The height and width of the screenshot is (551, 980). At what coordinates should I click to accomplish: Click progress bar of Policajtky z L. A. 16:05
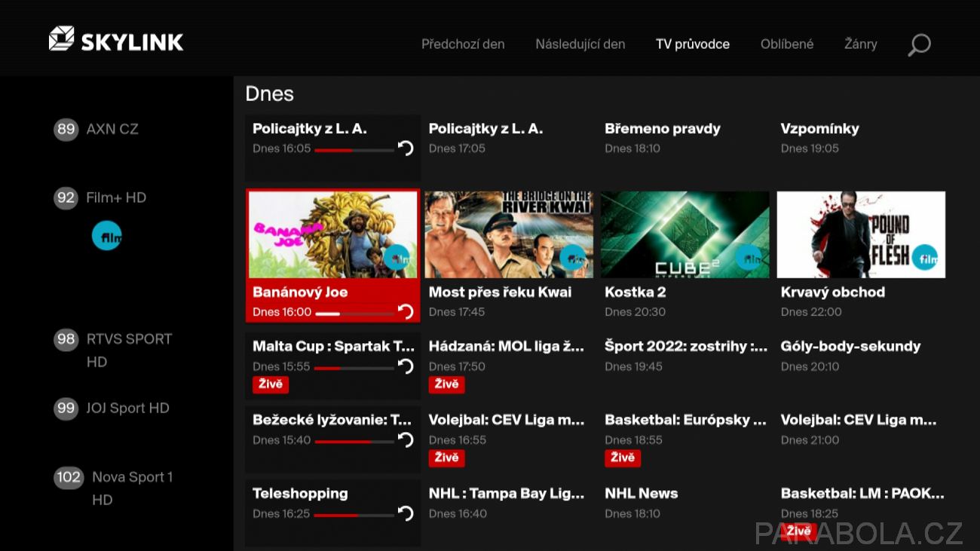[354, 150]
